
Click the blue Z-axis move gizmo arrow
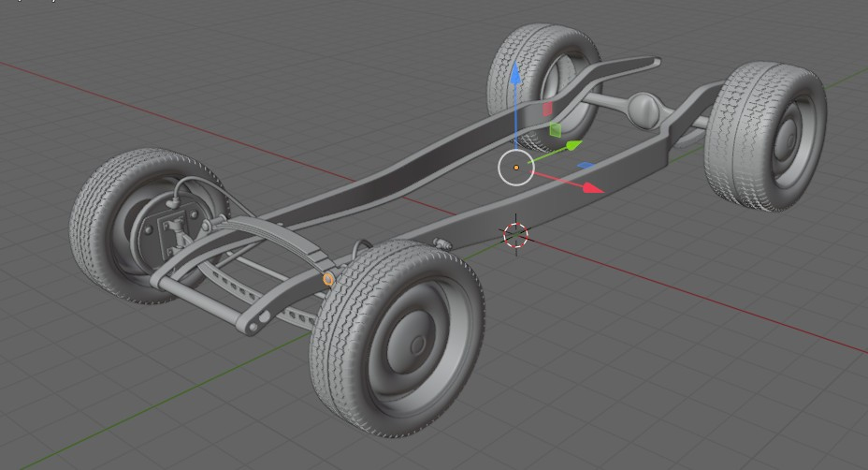(x=514, y=73)
